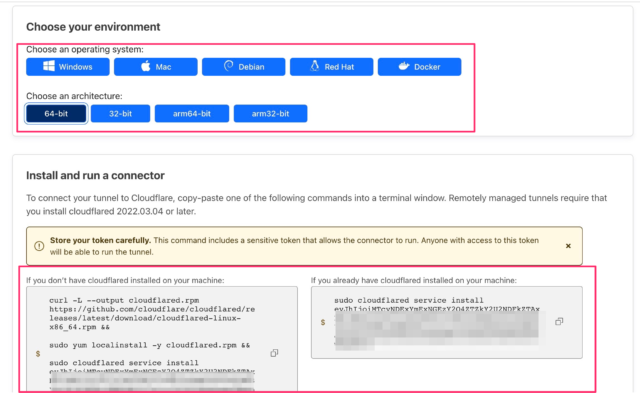Choose the Docker environment option
This screenshot has width=640, height=393.
point(420,67)
